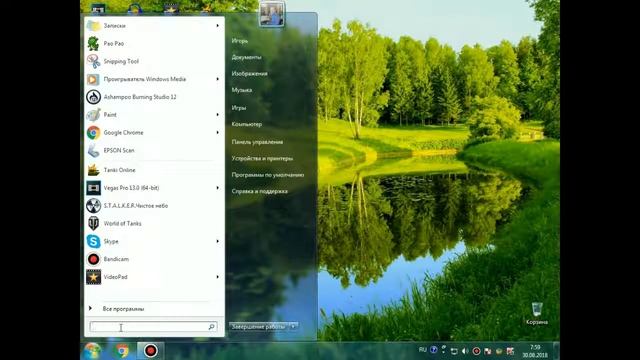Open Vegas Pro 13.0 (64-bit)
This screenshot has width=640, height=360.
[x=154, y=188]
